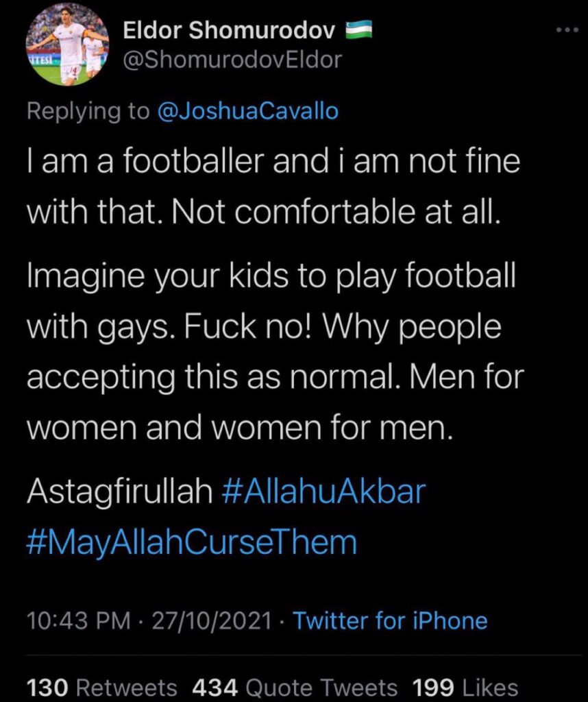Open the @ShomurodovEldor handle
This screenshot has width=588, height=702.
click(x=231, y=61)
